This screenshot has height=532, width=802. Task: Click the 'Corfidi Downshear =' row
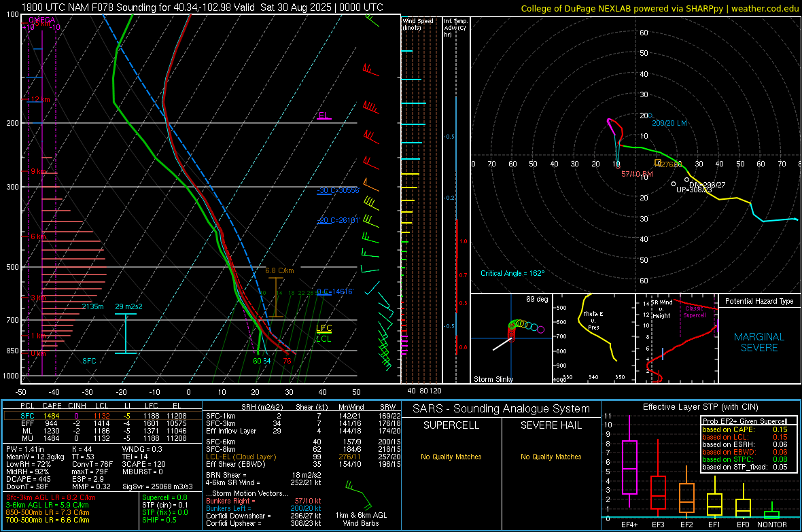[264, 516]
